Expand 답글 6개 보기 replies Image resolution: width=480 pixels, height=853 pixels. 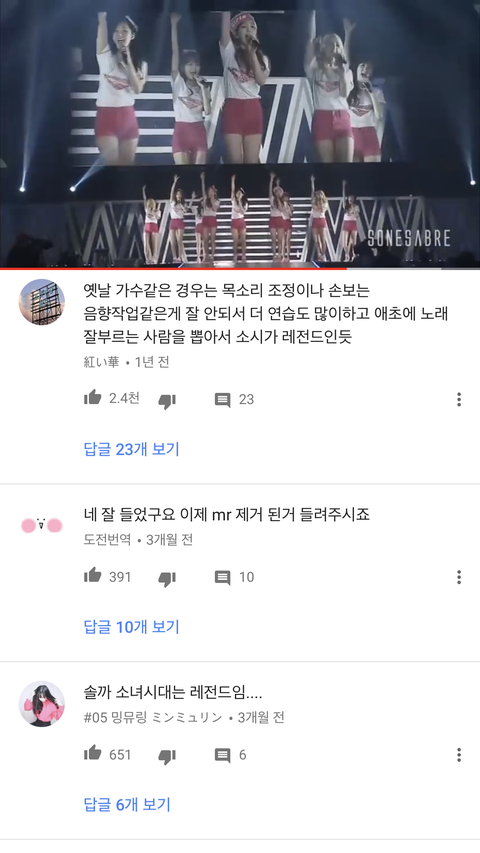[127, 805]
